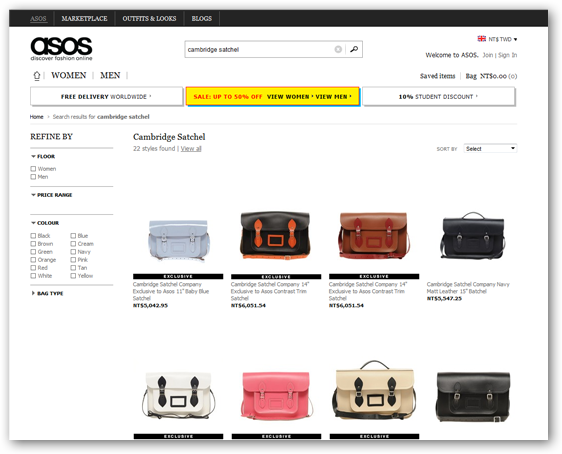Check the Women floor checkbox
This screenshot has height=454, width=562.
coord(33,169)
